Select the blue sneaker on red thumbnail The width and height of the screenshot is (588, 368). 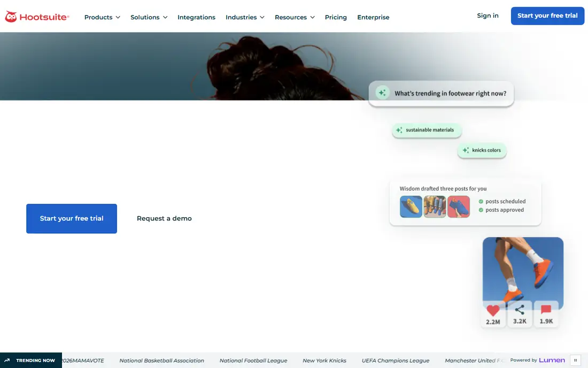point(458,206)
